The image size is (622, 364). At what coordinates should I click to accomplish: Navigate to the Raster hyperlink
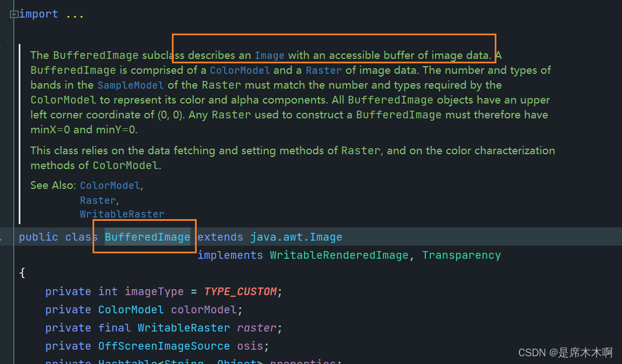tap(323, 70)
